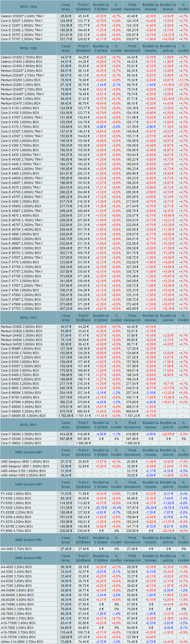Screen dimensions: 190x644
Task: Click Core i3 6098P 3,60GHz BOX product name
Action: (x=21, y=349)
